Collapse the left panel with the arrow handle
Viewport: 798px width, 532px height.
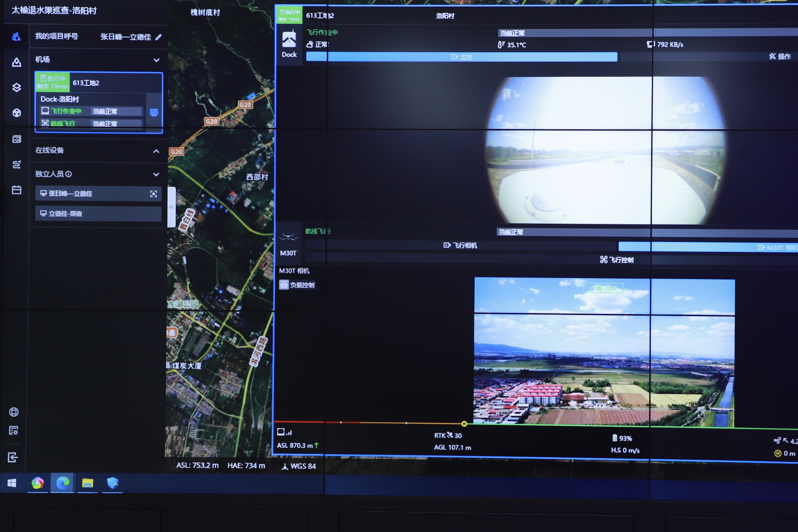coord(172,207)
